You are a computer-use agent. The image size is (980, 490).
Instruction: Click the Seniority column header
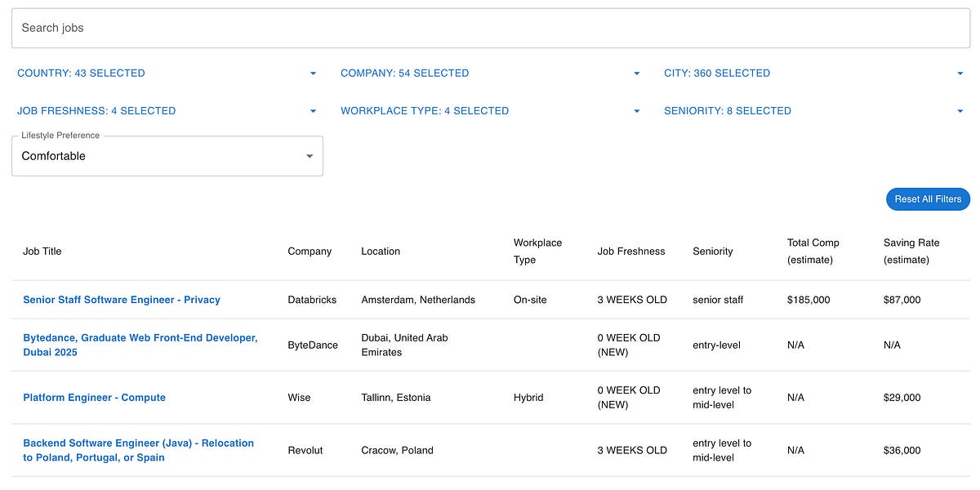click(x=712, y=252)
